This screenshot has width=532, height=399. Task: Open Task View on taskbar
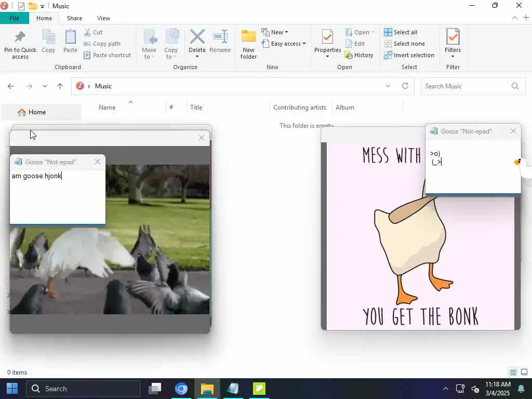155,389
